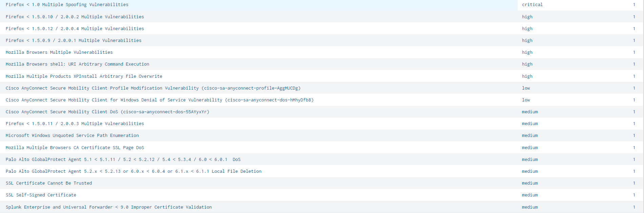Click medium severity for Splunk Enterprise row
This screenshot has width=644, height=213.
pos(530,207)
